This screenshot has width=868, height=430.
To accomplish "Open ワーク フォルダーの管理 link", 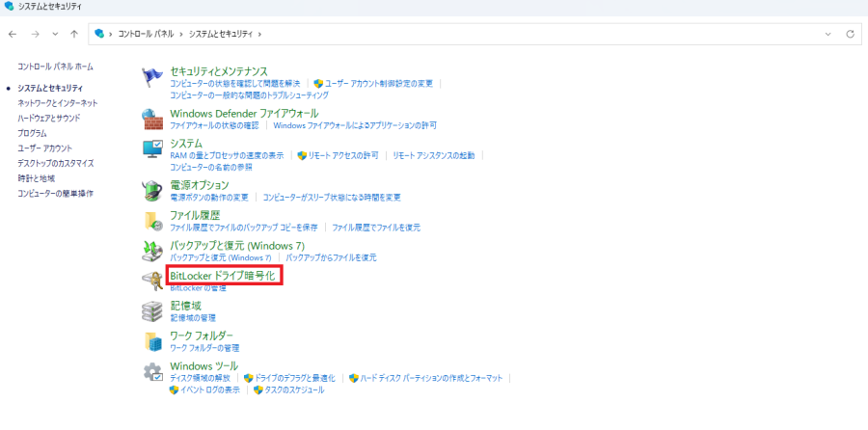I will pyautogui.click(x=204, y=348).
